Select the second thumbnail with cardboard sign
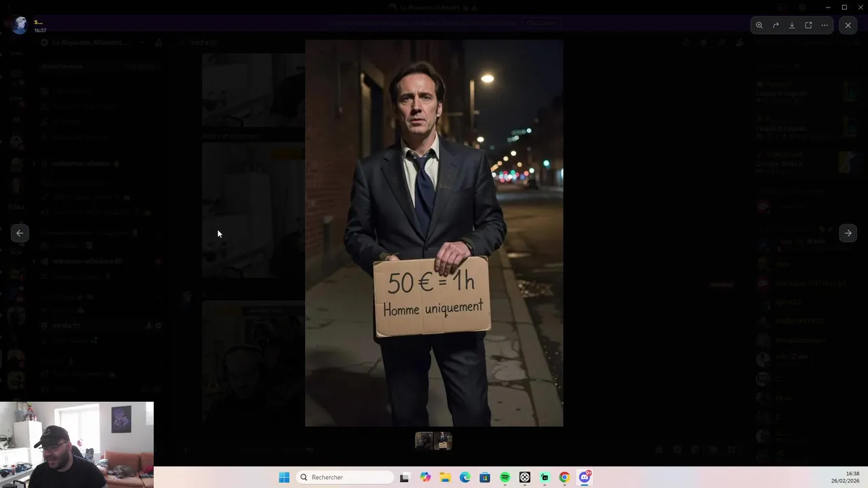Viewport: 868px width, 488px height. coord(443,441)
